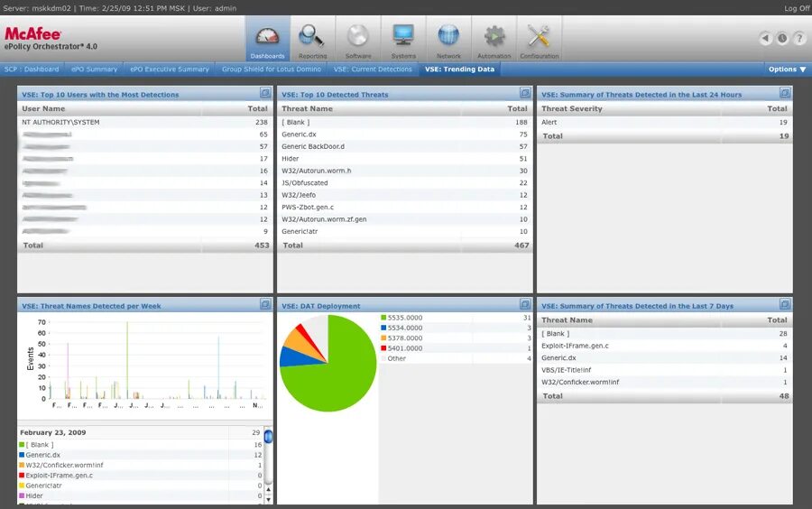Select W32/Conficker.worm!inf in Last 7 Days table
Image resolution: width=812 pixels, height=509 pixels.
pos(665,382)
